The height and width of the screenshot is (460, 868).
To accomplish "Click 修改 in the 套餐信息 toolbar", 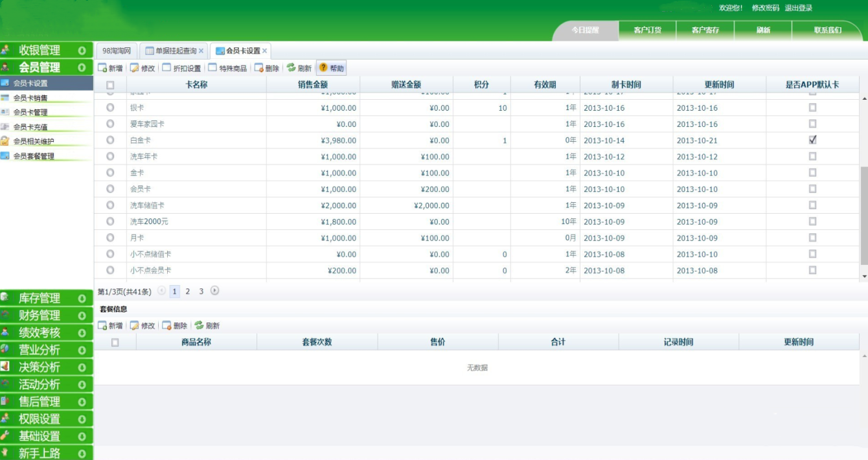I will (x=143, y=326).
